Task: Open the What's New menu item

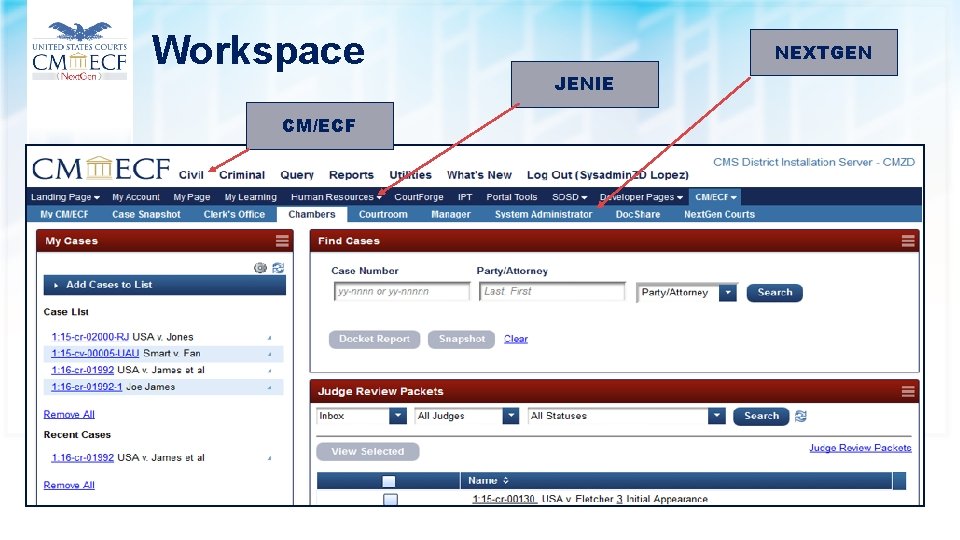Action: pyautogui.click(x=479, y=175)
